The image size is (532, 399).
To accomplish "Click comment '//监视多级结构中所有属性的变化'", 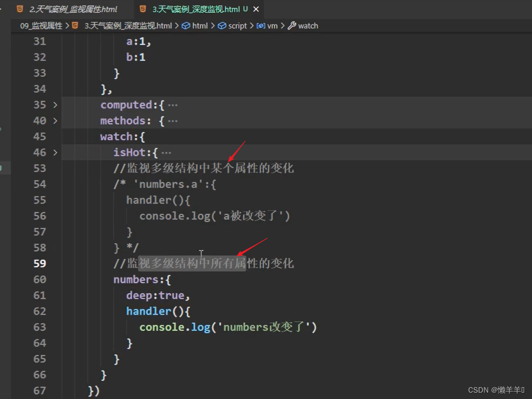I will (x=203, y=264).
